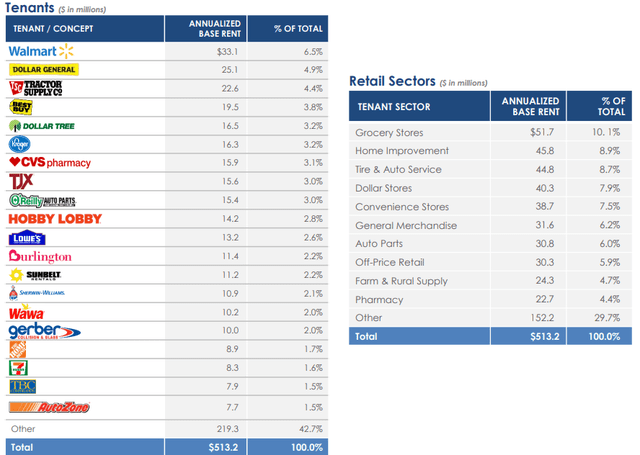
Task: Click the Walmart logo
Action: 42,50
